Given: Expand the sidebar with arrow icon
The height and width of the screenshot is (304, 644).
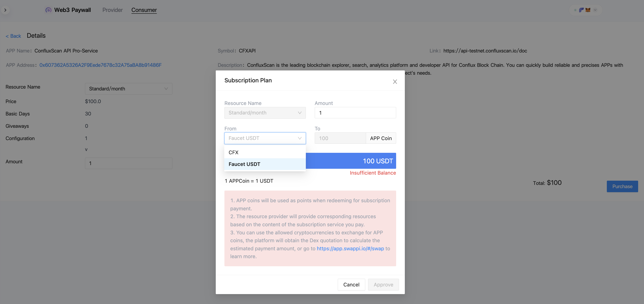Looking at the screenshot, I should click(5, 10).
